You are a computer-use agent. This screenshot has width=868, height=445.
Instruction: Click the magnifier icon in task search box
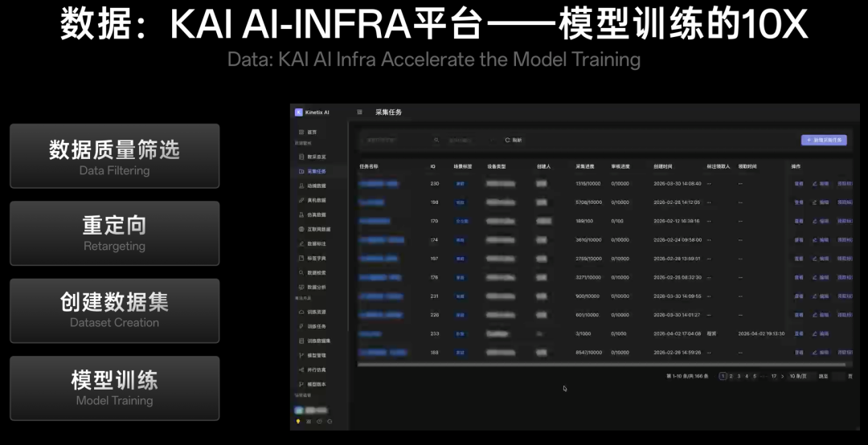tap(436, 140)
